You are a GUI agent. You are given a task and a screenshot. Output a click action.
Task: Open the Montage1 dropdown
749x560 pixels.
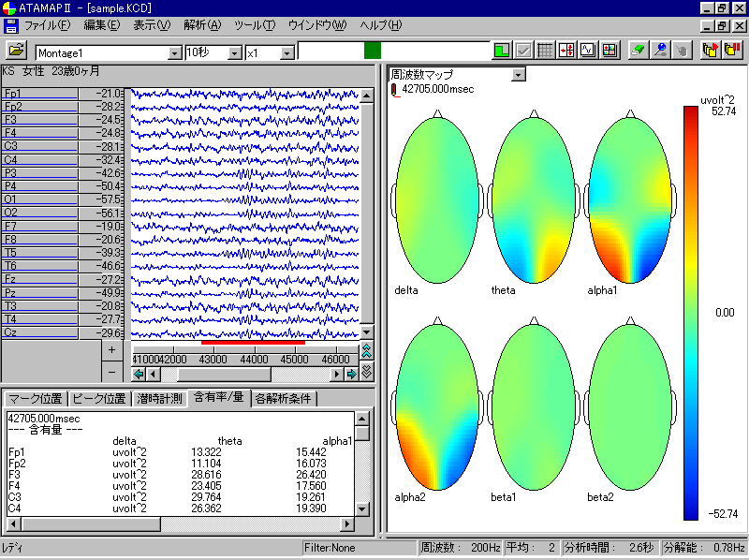[175, 53]
